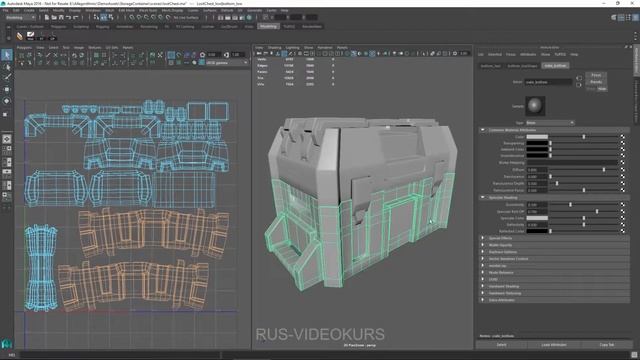Click the gear icon in UV editor toolbar
Viewport: 640px width, 360px height.
pos(202,55)
